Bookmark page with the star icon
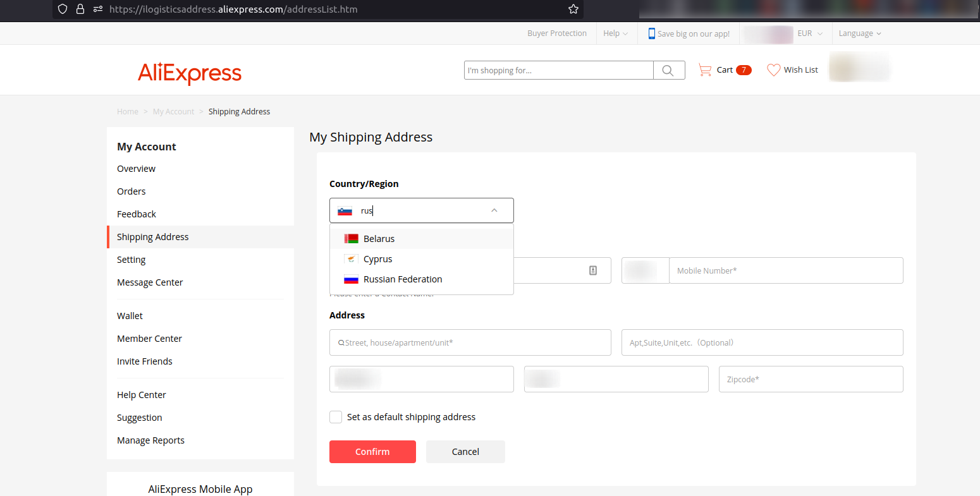Viewport: 980px width, 496px height. [x=573, y=9]
